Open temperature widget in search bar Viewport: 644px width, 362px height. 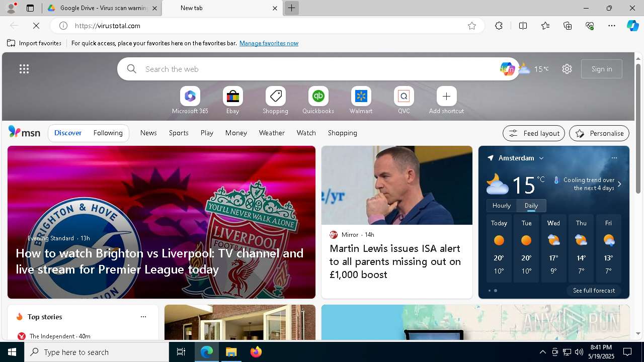(534, 69)
